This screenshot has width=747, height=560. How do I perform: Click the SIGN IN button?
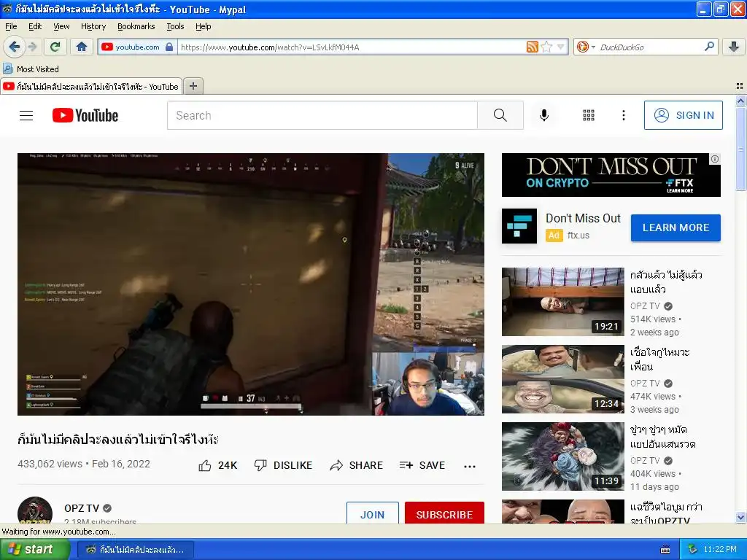coord(683,115)
